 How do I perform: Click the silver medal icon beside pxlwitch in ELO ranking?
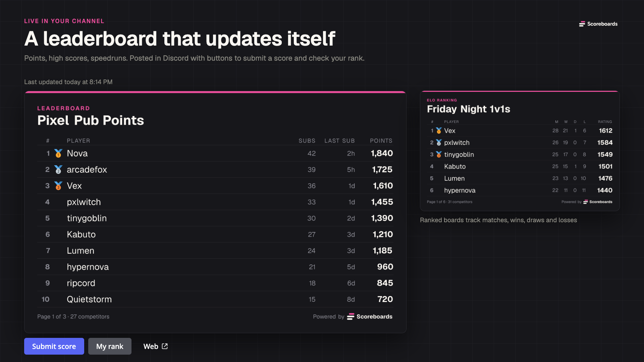(x=439, y=142)
